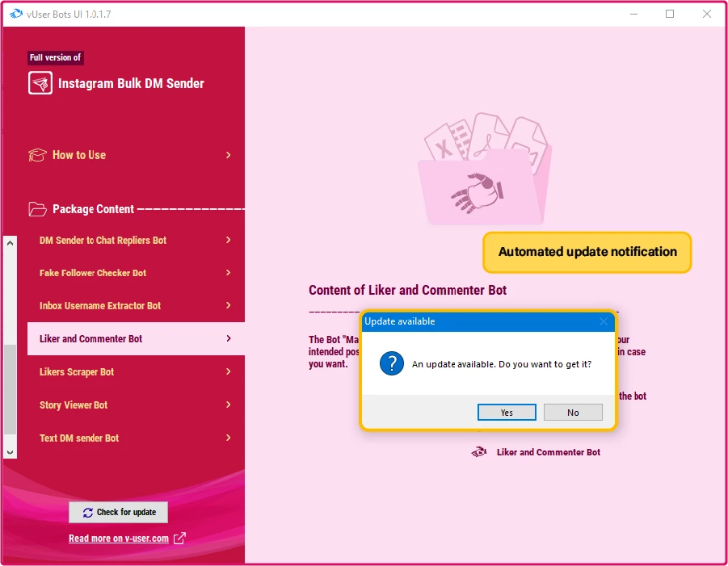Select DM Sender to Chat Repliers Bot
This screenshot has width=728, height=566.
pos(136,240)
